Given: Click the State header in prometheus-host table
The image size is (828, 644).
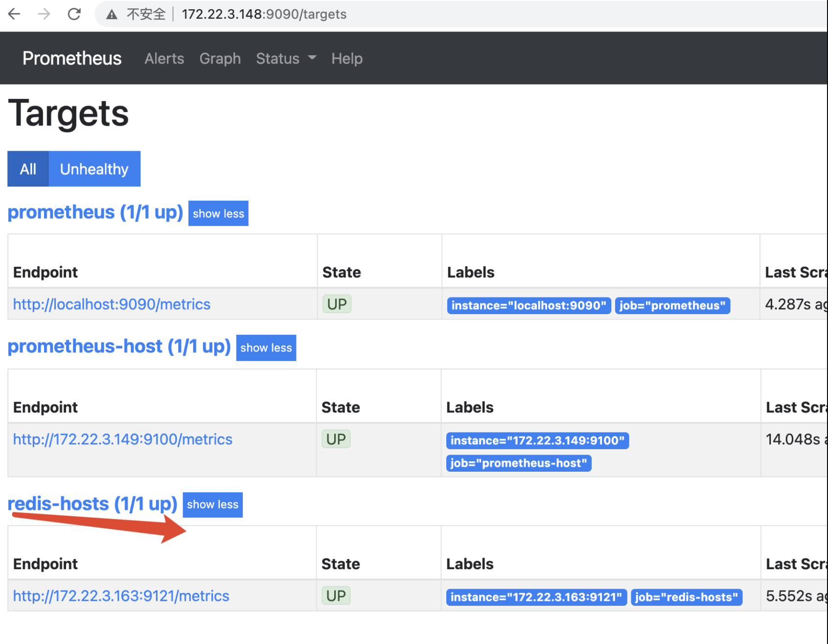Looking at the screenshot, I should click(x=341, y=407).
